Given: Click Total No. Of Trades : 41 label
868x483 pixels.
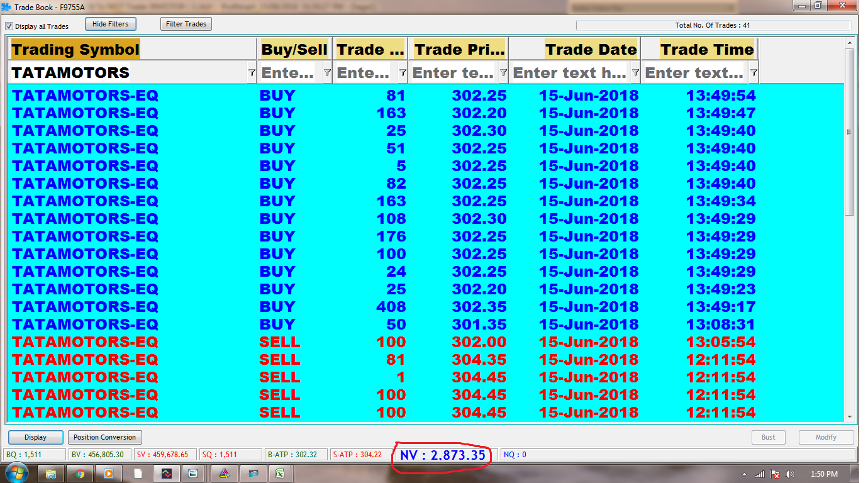Looking at the screenshot, I should pos(713,26).
